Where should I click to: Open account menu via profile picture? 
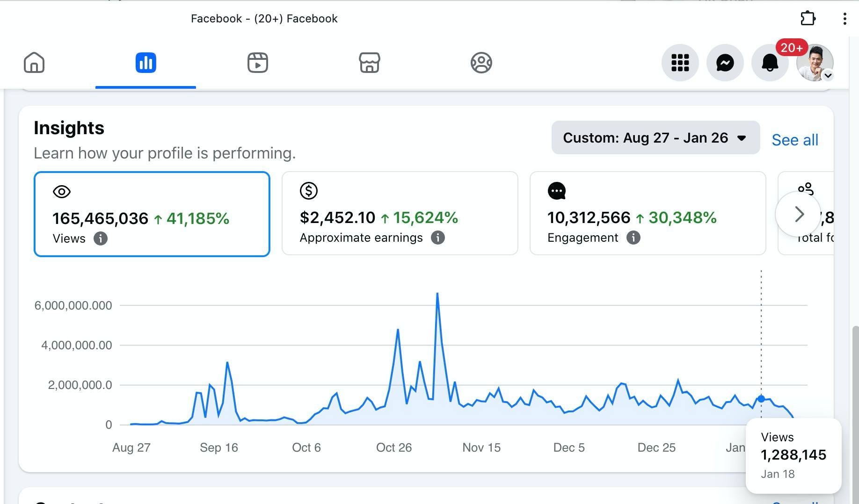[815, 63]
